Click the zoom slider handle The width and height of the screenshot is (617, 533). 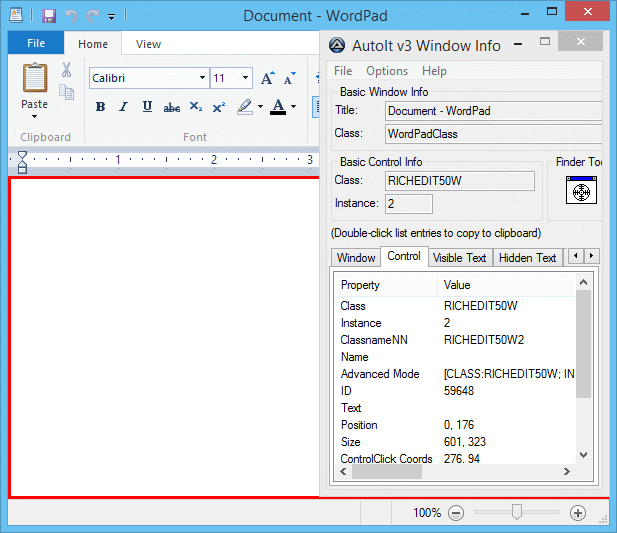[x=516, y=512]
